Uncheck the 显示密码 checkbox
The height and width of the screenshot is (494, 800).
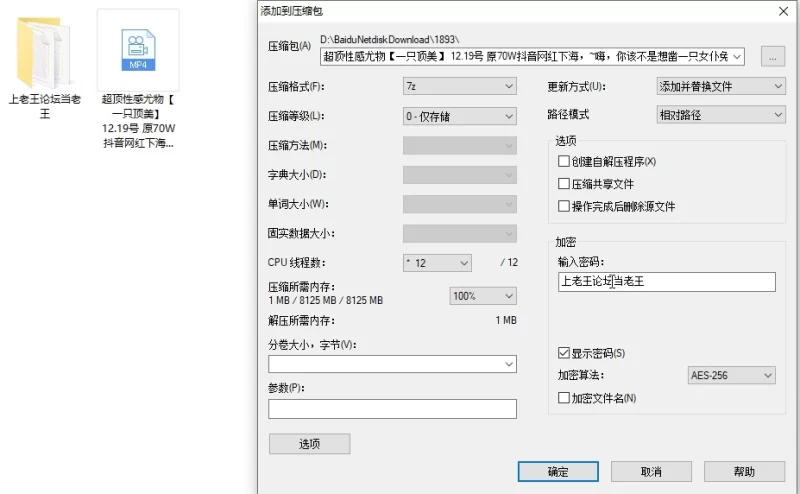pyautogui.click(x=564, y=353)
